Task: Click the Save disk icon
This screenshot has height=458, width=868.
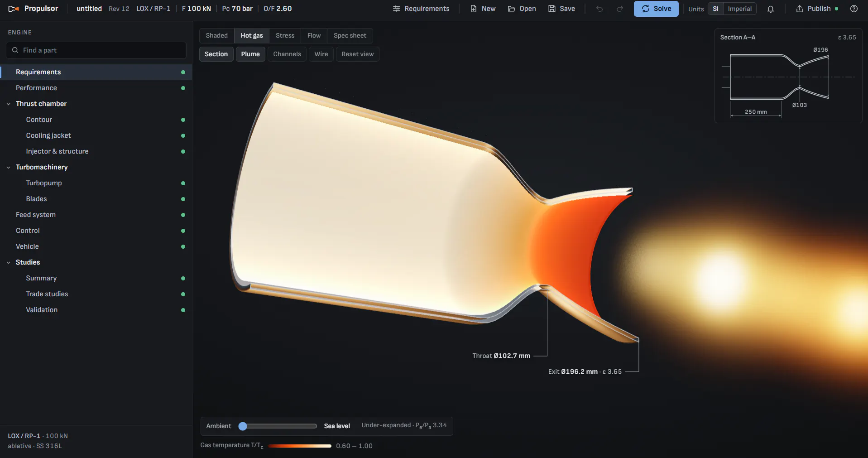Action: pyautogui.click(x=552, y=9)
